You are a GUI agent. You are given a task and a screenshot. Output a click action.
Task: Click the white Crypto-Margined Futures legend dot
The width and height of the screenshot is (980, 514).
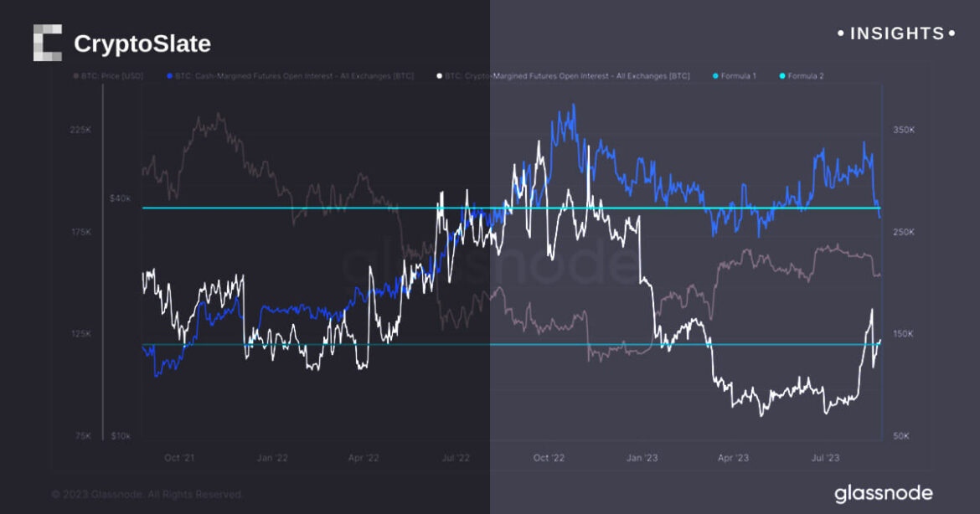click(439, 76)
